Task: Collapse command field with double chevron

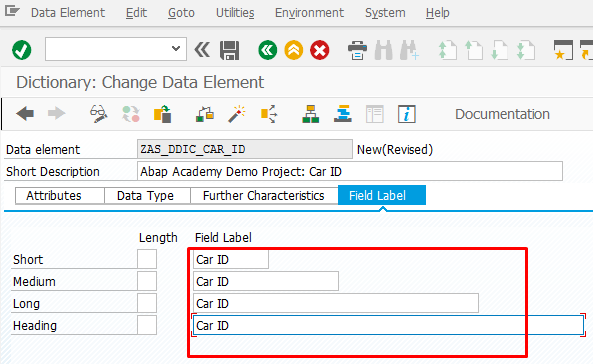Action: click(202, 50)
